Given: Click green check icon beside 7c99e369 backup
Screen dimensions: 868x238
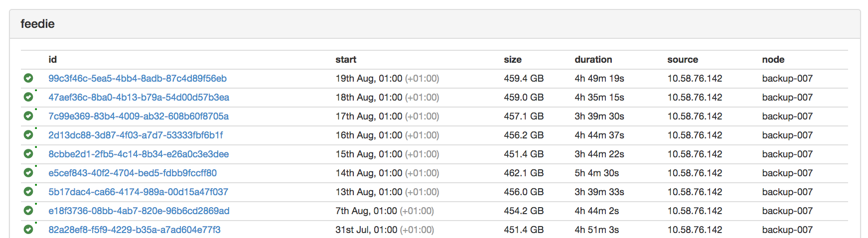Looking at the screenshot, I should [28, 116].
